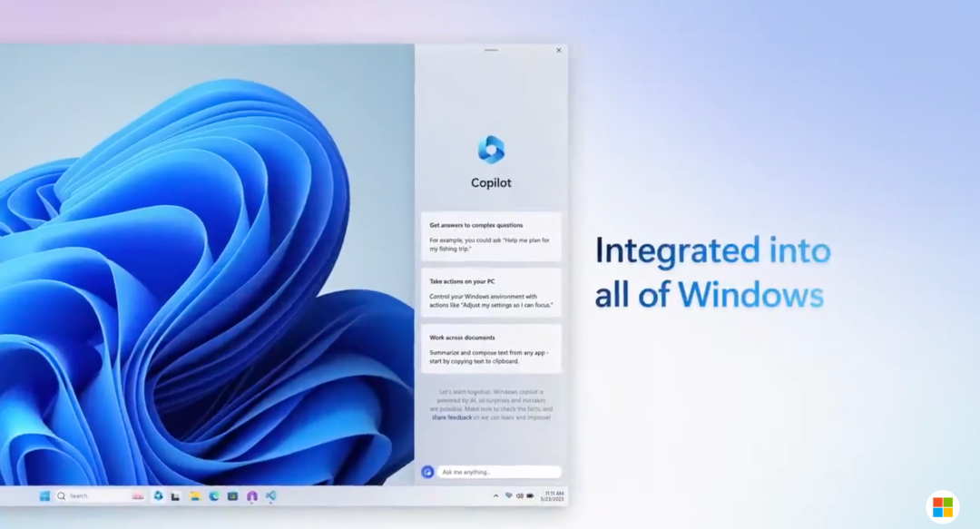Click the taskbar Search box
This screenshot has height=529, width=980.
pyautogui.click(x=100, y=495)
